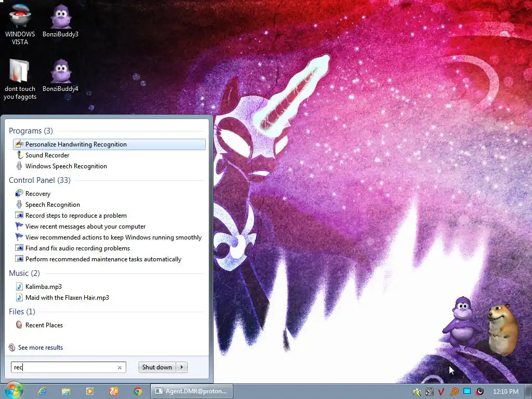Select the 'dont touch' folder on the desktop
This screenshot has width=532, height=399.
point(20,79)
